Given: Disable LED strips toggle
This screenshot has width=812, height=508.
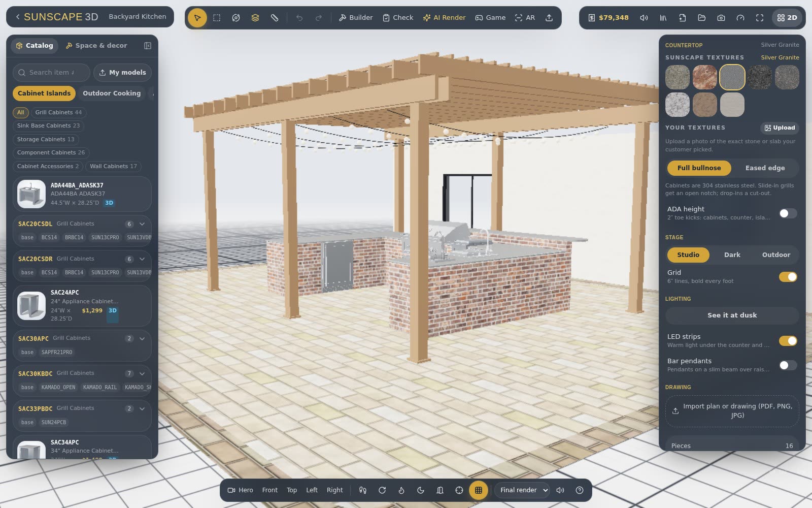Looking at the screenshot, I should [788, 341].
